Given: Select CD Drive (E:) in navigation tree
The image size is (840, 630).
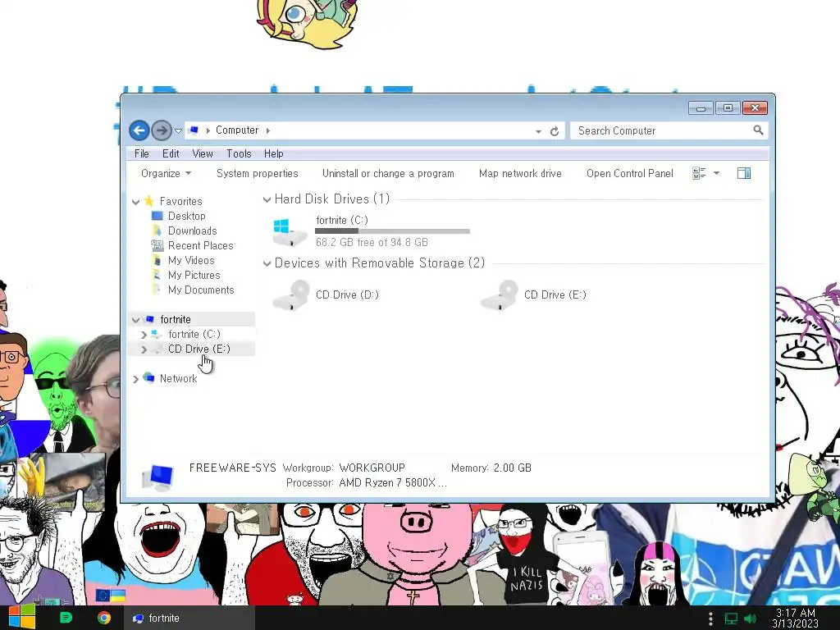Looking at the screenshot, I should click(x=199, y=349).
